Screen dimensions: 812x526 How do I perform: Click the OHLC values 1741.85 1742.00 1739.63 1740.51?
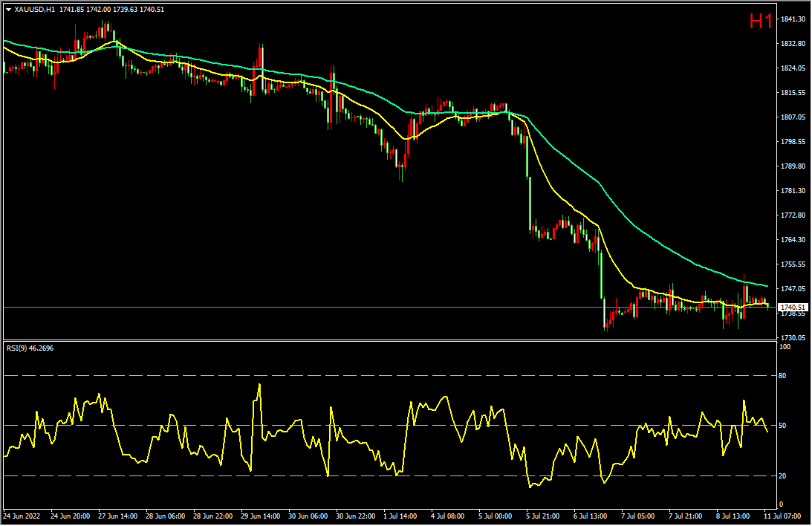click(112, 10)
